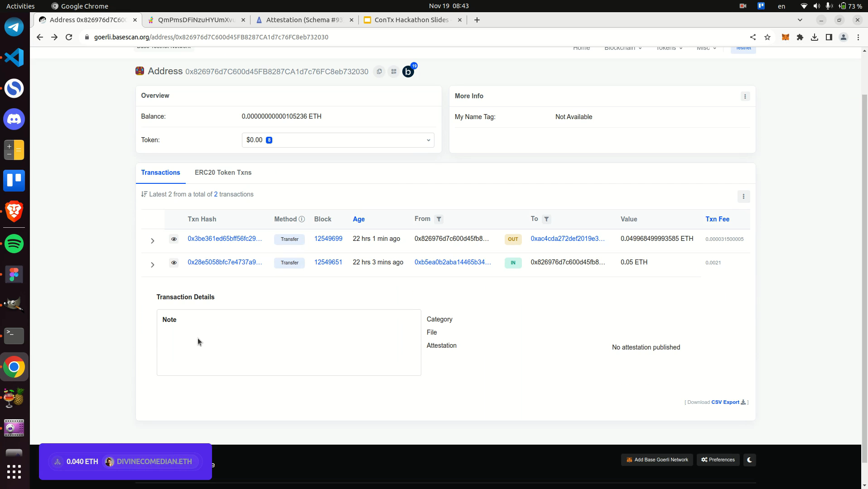Show Method column info tooltip
The image size is (868, 489).
point(302,219)
